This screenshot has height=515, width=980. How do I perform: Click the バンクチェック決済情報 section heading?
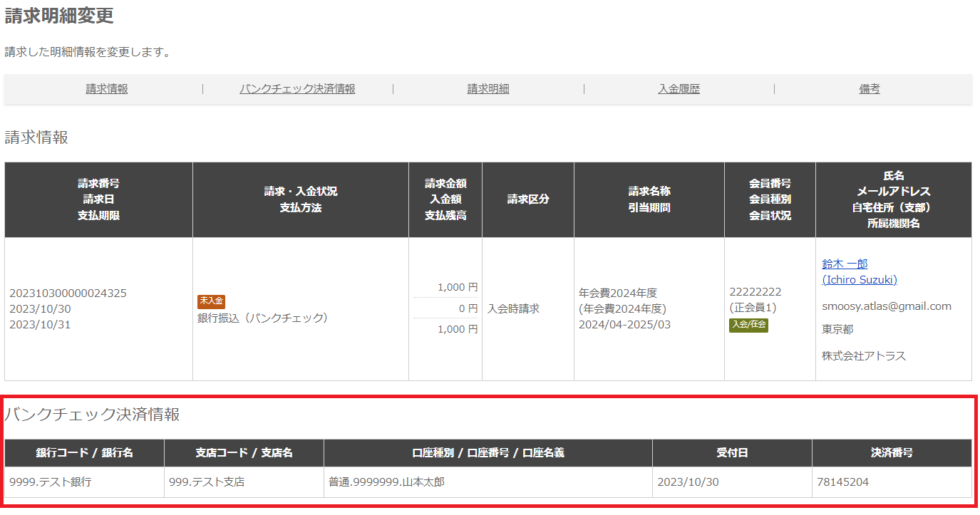pyautogui.click(x=92, y=415)
